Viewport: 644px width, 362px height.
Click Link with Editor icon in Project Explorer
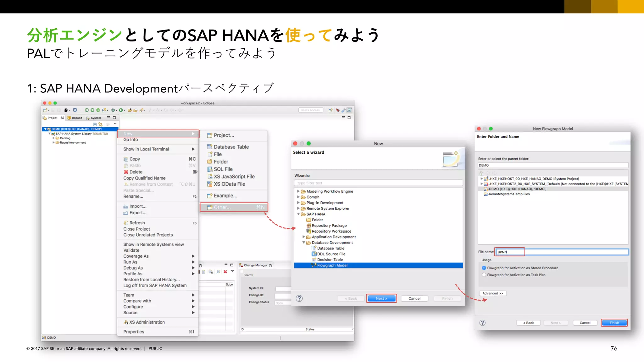click(101, 124)
